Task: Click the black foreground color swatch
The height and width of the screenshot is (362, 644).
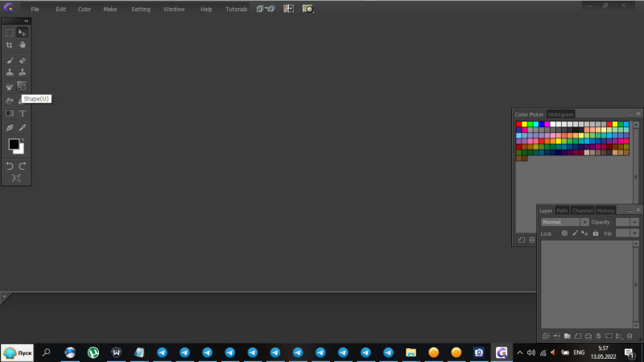Action: coord(13,144)
